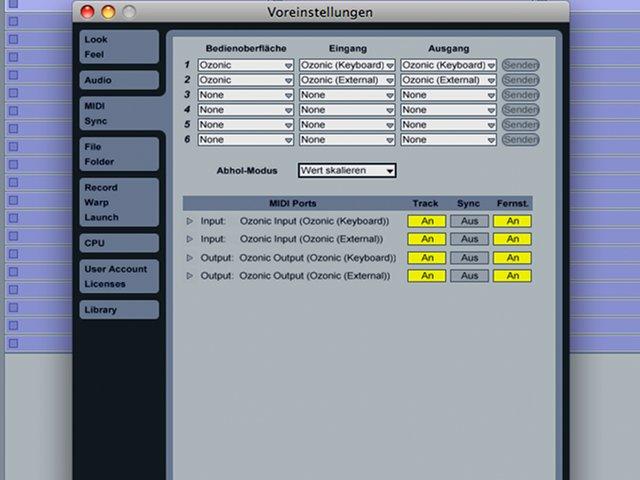Expand the Ozonic Input (External) port triangle
Viewport: 640px width, 480px height.
189,239
